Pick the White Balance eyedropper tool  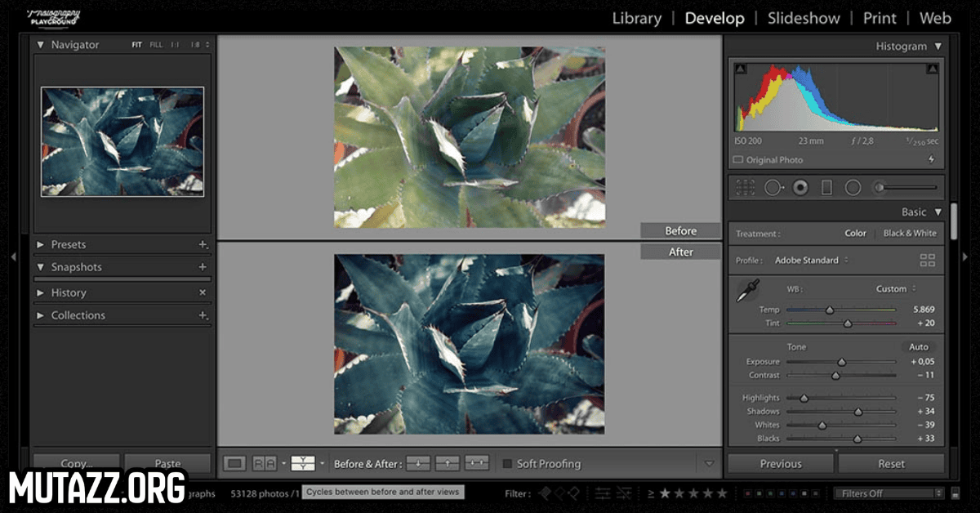click(x=747, y=292)
